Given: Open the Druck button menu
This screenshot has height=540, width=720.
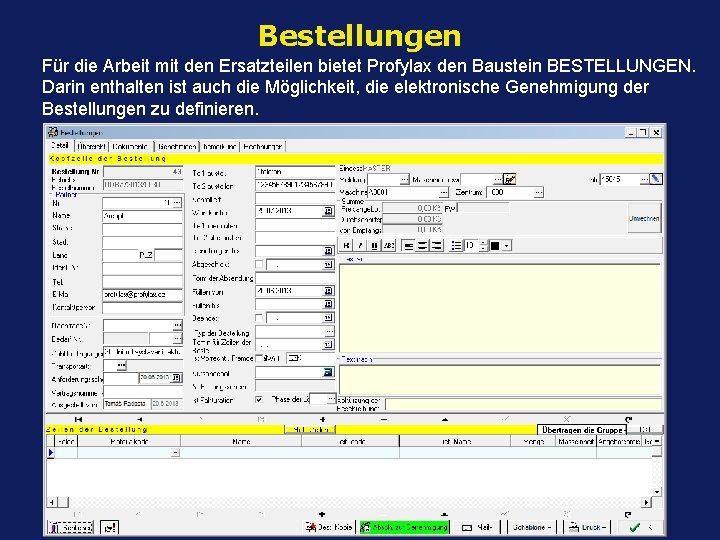Looking at the screenshot, I should pos(588,527).
